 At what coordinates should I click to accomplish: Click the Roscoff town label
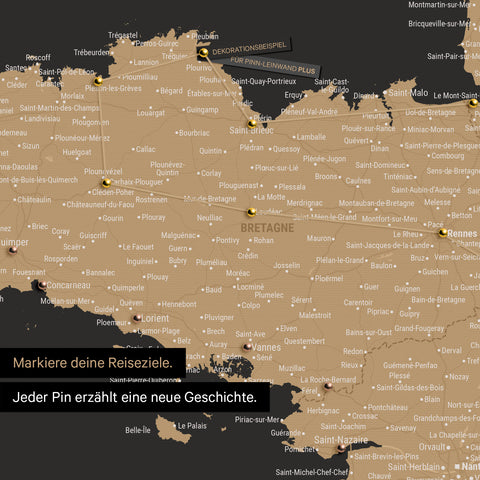(x=38, y=57)
